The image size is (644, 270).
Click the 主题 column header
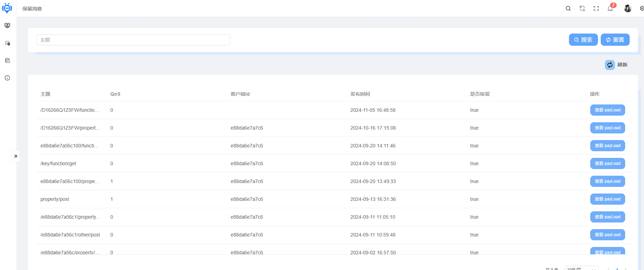(x=45, y=94)
